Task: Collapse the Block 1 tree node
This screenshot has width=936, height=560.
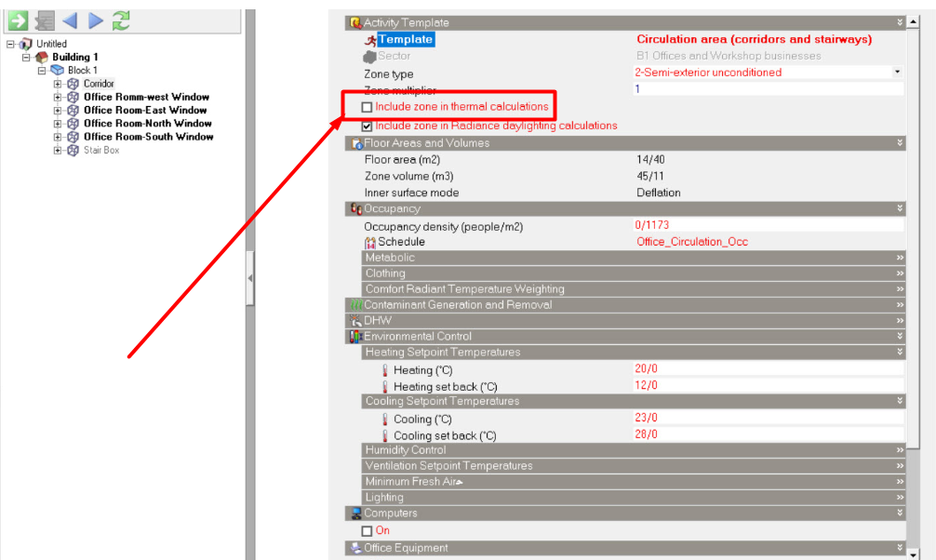Action: [42, 71]
